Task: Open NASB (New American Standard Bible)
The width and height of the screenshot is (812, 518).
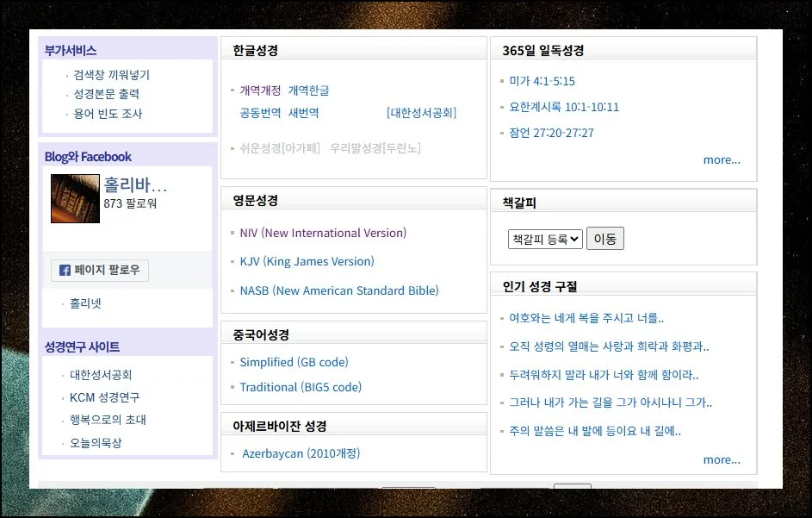Action: point(339,290)
